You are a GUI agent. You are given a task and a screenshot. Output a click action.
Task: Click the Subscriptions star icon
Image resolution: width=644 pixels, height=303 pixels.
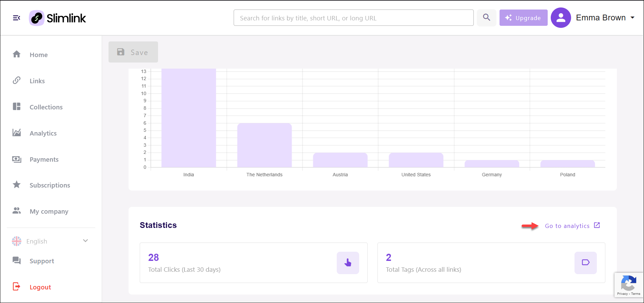coord(17,185)
